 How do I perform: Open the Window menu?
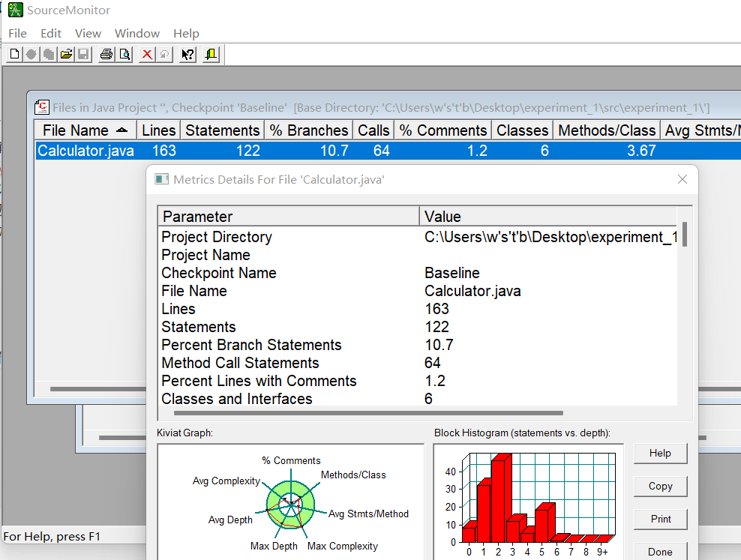(137, 34)
